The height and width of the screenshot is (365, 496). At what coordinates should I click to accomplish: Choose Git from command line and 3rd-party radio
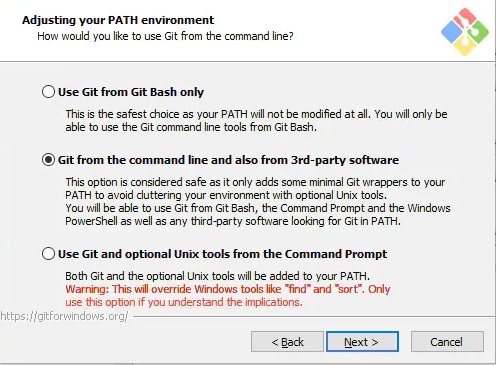(48, 160)
